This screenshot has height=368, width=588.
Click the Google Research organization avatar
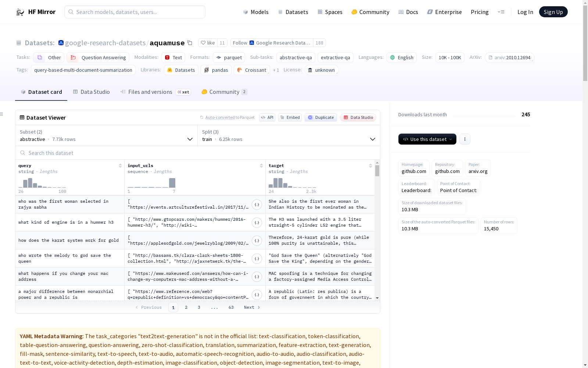click(61, 43)
